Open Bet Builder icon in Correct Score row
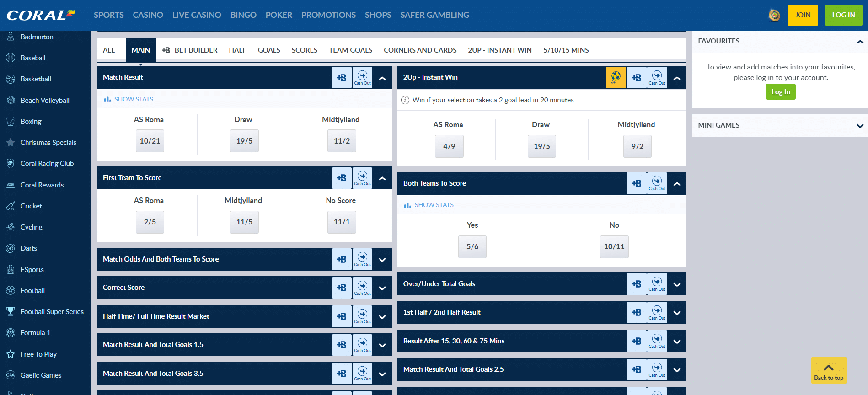The image size is (868, 395). click(x=342, y=288)
